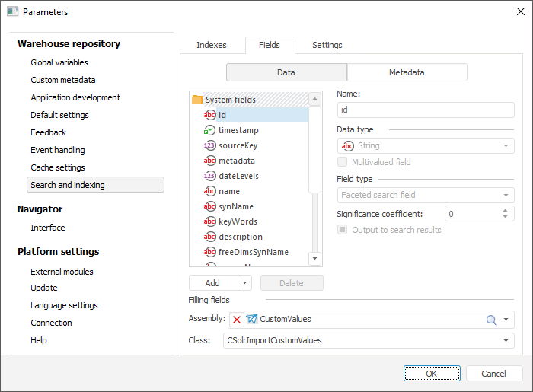Click the red X icon in Assembly field
533x392 pixels.
point(237,320)
